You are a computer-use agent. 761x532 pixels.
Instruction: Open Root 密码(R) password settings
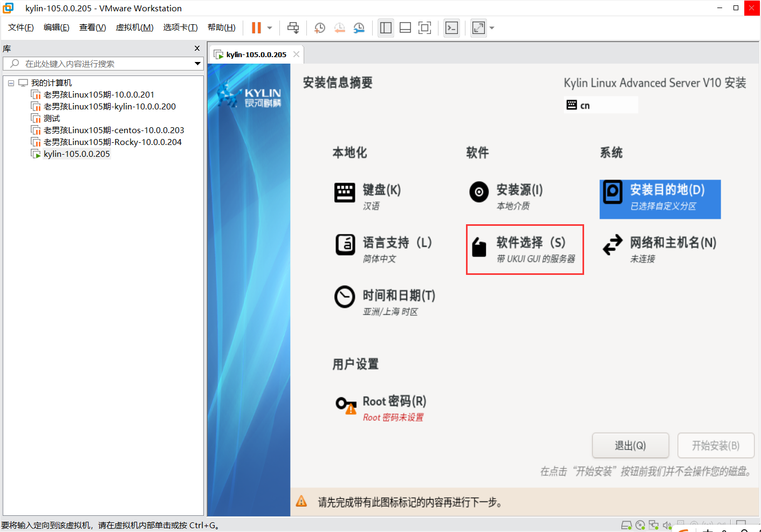(x=394, y=401)
